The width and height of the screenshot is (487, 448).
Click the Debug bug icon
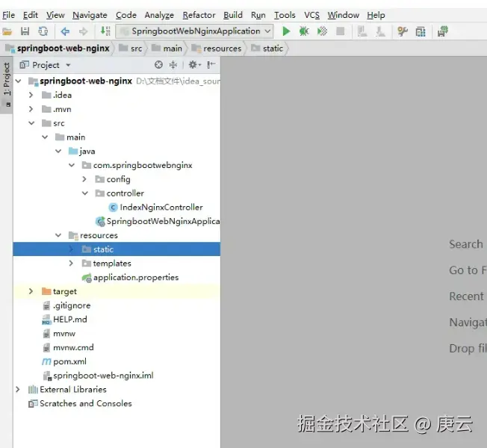click(x=304, y=31)
